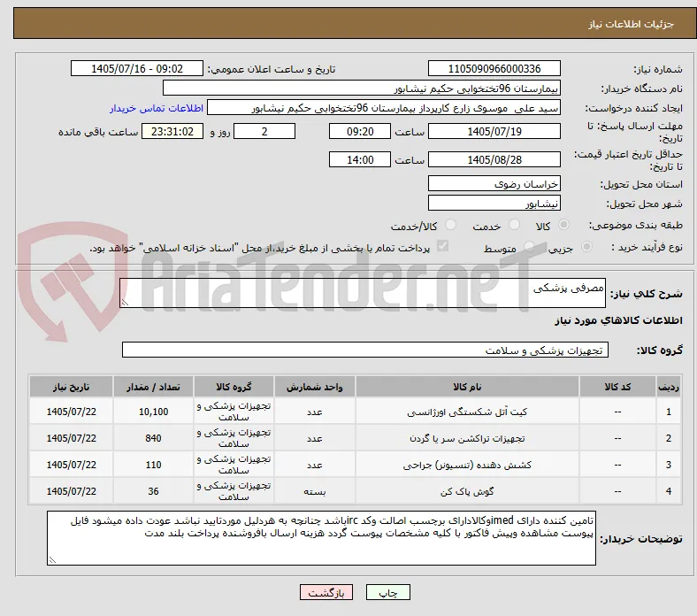
Task: Select row item تجهیزات تراکشن سر یا گردن
Action: 467,438
